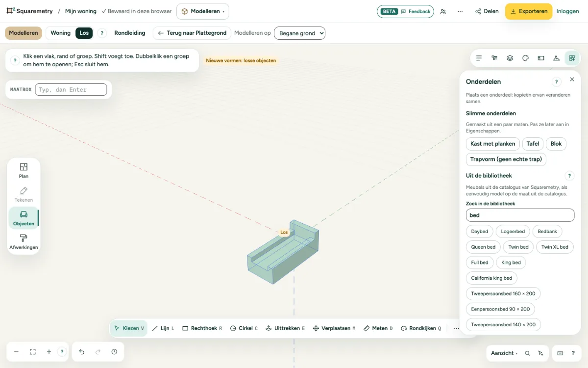588x368 pixels.
Task: Open the layers stack panel icon
Action: [x=510, y=58]
